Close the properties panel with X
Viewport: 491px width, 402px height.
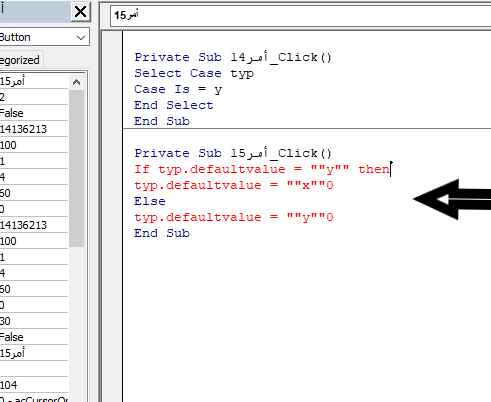(80, 12)
